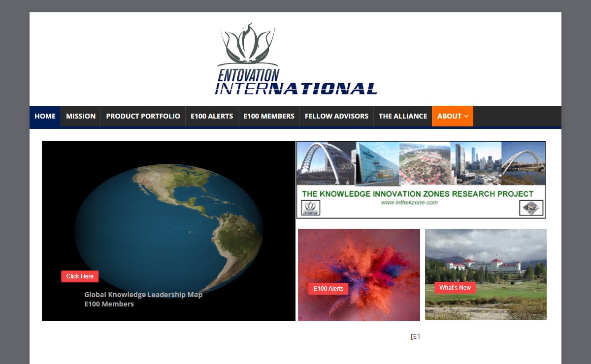Select E100 ALERTS in the navigation
591x364 pixels.
(x=212, y=116)
